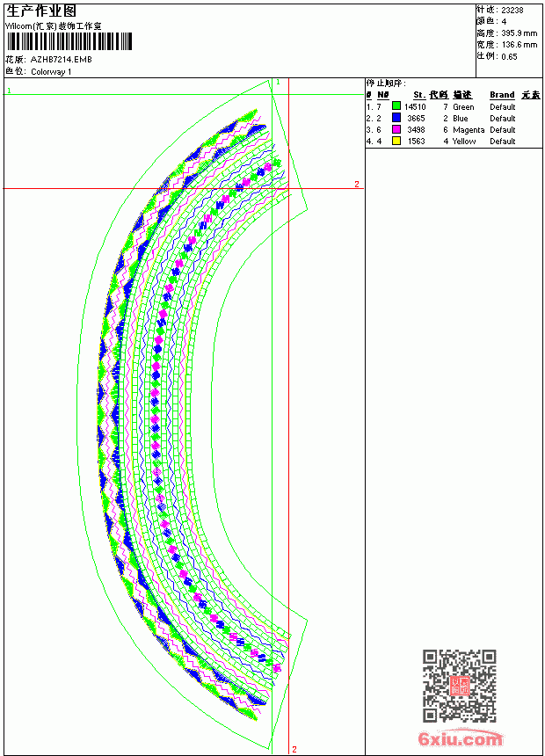Click the red guide marker 2 at the bottom
Image resolution: width=545 pixels, height=756 pixels.
click(x=294, y=749)
